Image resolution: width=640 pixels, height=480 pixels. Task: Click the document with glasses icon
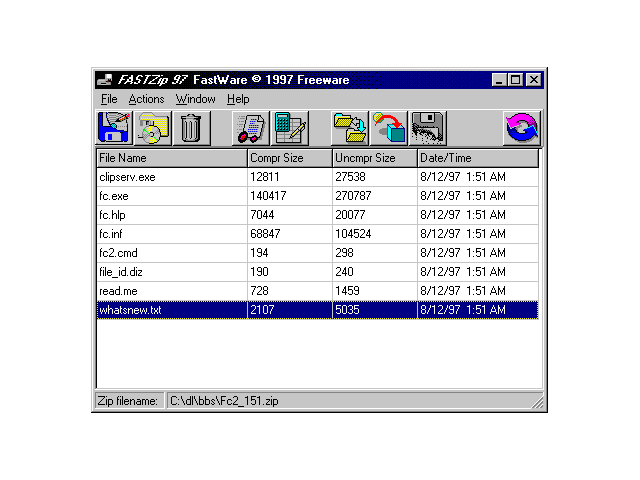click(251, 128)
